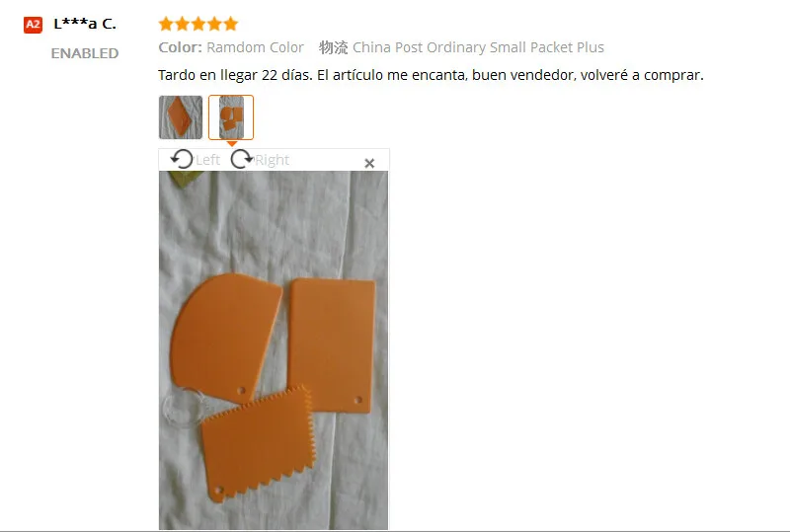The width and height of the screenshot is (790, 532).
Task: Click 'China Post Ordinary Small Packet Plus' text
Action: pyautogui.click(x=478, y=47)
